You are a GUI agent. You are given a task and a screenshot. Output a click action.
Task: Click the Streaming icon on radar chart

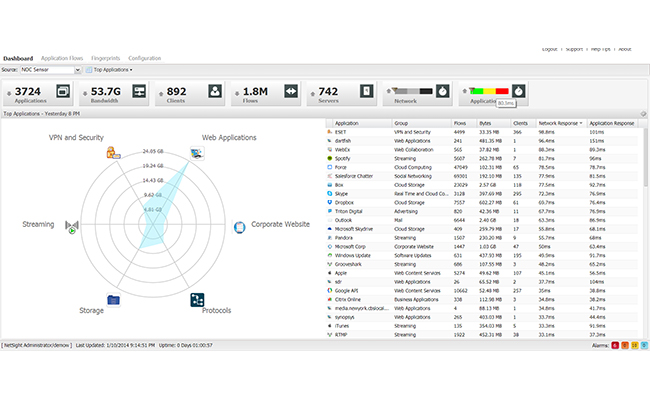tap(70, 228)
